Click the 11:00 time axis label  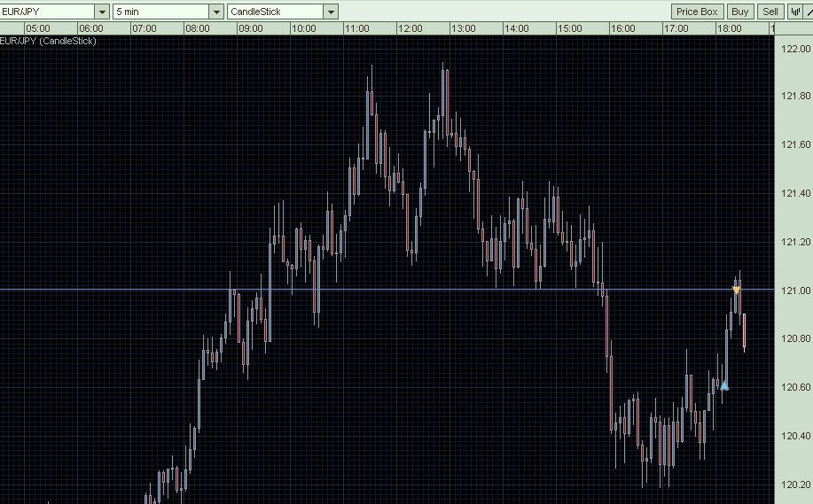tap(356, 28)
